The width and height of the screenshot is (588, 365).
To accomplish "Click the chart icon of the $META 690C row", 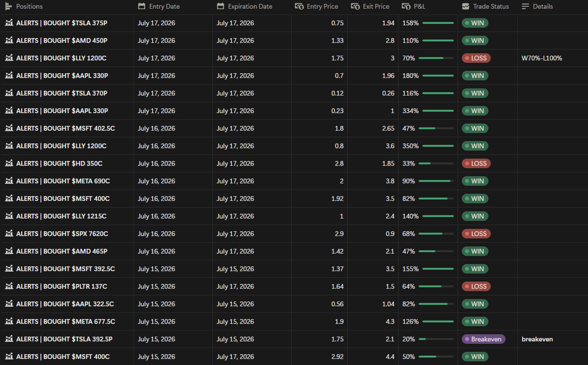I will click(x=9, y=181).
